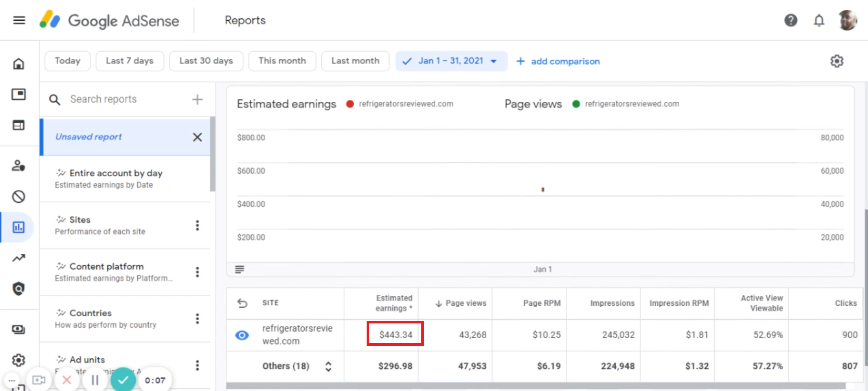Click the SITE column header
The width and height of the screenshot is (868, 391).
tap(270, 303)
